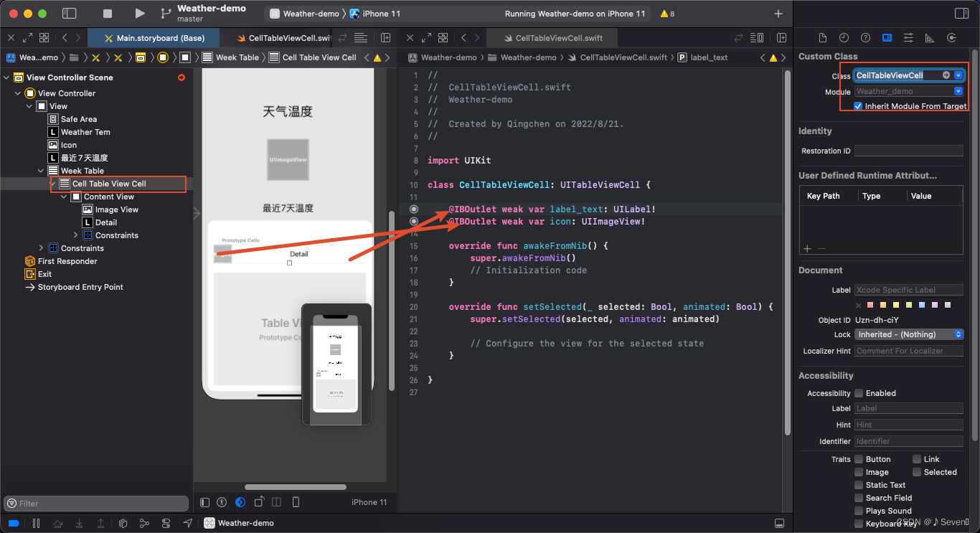Select Cell Table View Cell outline row
This screenshot has height=533, width=980.
click(96, 184)
